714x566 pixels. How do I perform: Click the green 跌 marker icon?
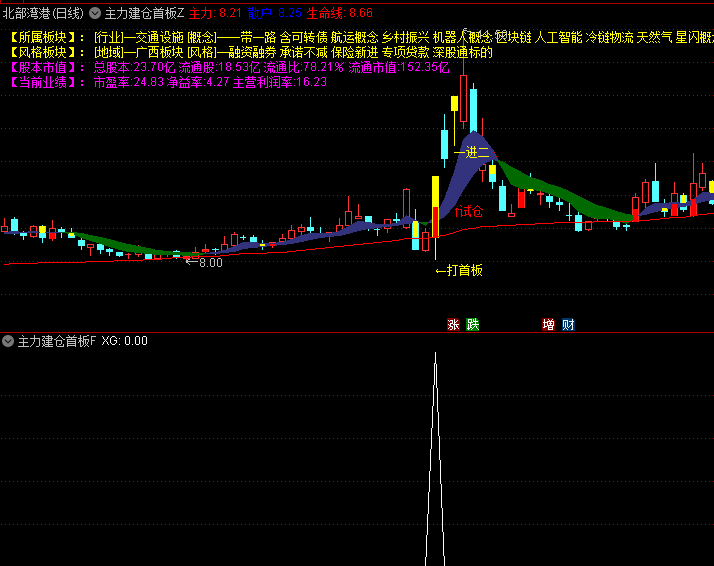point(473,325)
